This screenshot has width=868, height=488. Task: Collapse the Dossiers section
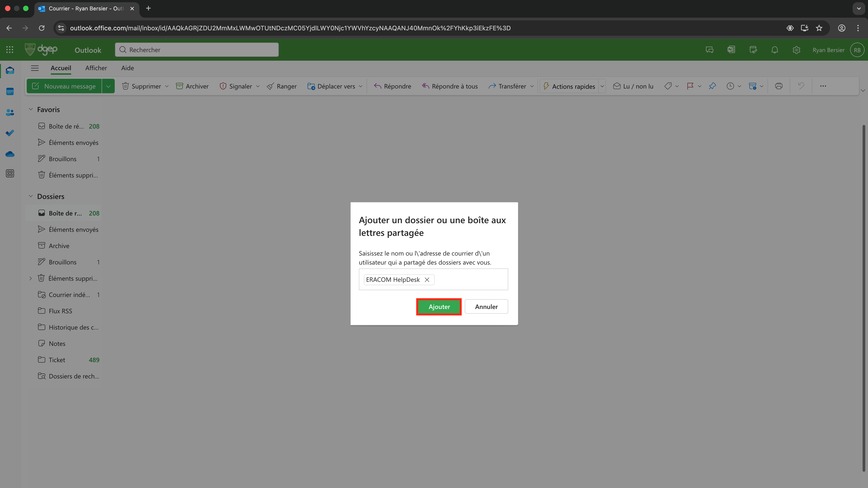point(31,196)
